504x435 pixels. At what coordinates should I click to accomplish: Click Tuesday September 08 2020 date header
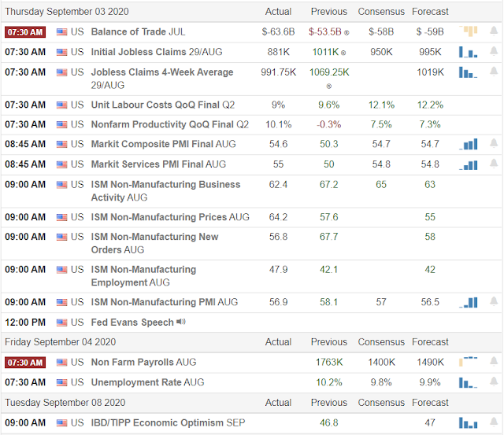tap(65, 403)
